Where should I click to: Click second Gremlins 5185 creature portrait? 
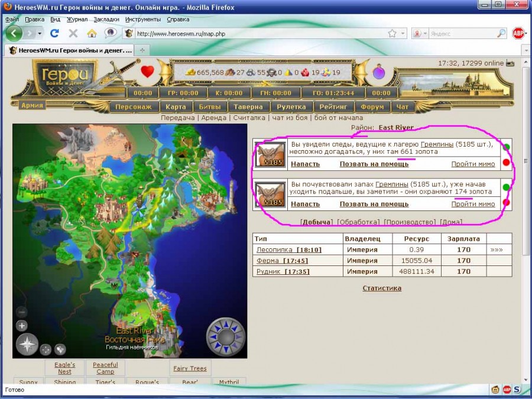point(270,194)
